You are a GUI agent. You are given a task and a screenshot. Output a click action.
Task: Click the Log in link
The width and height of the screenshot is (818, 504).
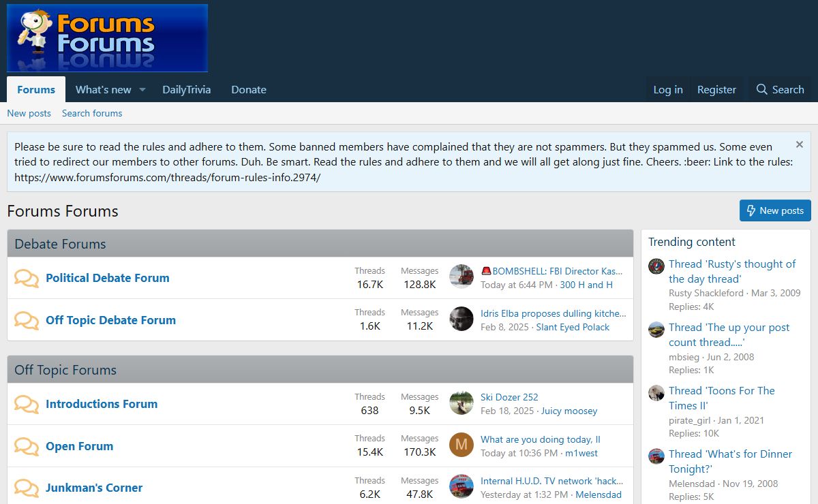pos(667,90)
